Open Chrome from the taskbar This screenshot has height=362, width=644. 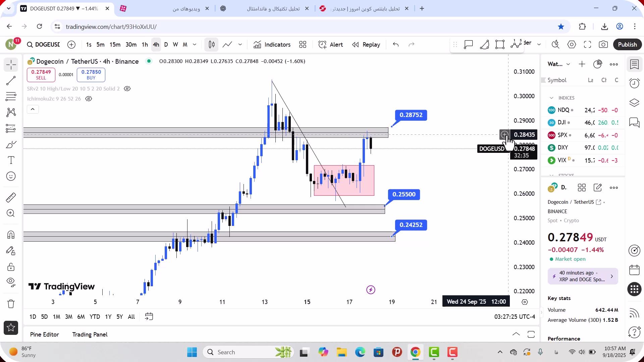(415, 352)
